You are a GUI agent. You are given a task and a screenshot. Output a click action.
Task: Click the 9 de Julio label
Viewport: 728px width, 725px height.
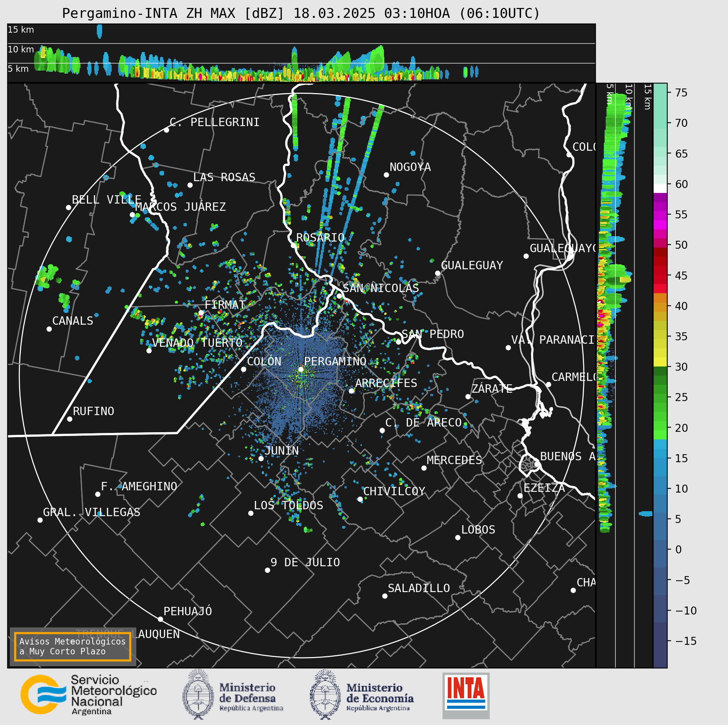(305, 562)
